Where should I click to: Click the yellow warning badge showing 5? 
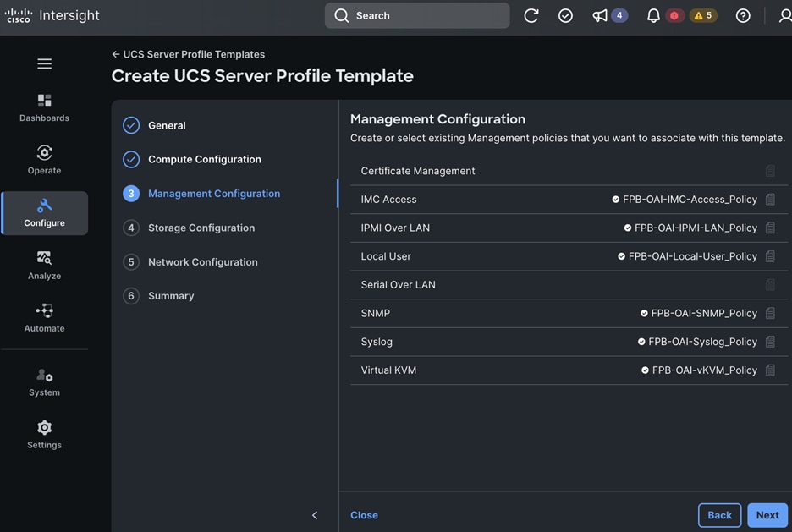click(x=703, y=15)
